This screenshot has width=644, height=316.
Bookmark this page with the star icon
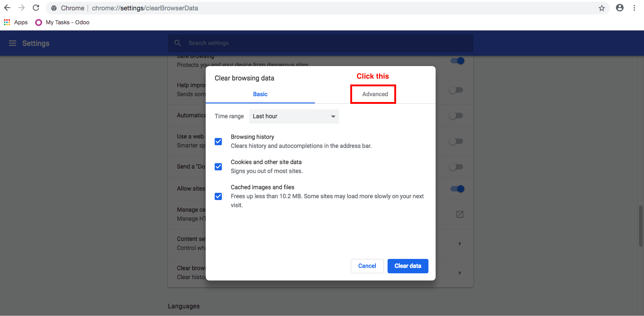tap(602, 8)
